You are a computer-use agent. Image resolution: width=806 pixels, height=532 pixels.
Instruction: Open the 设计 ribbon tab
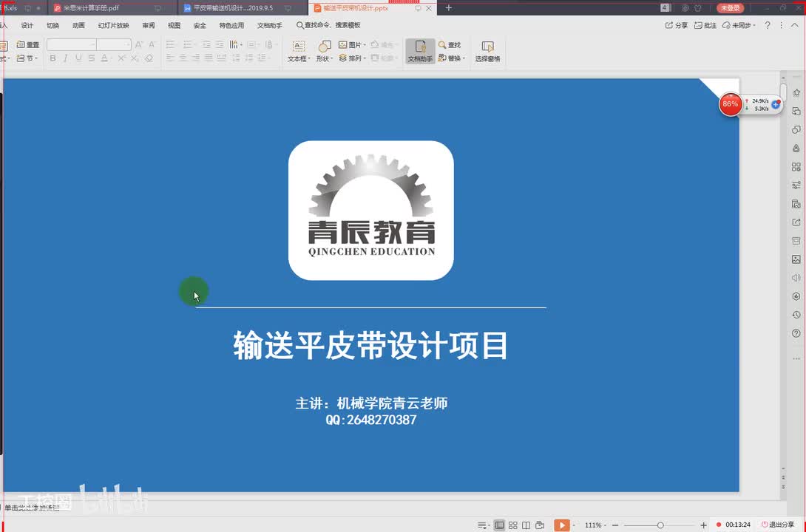[x=27, y=25]
